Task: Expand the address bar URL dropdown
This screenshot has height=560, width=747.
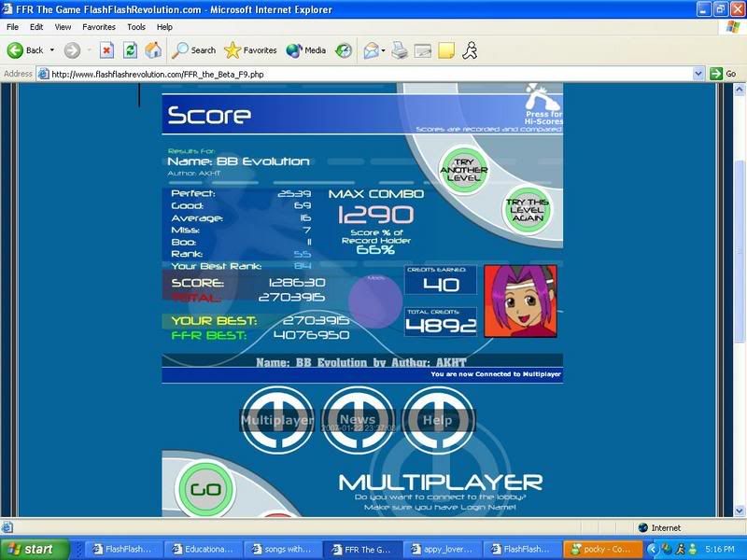Action: click(698, 74)
